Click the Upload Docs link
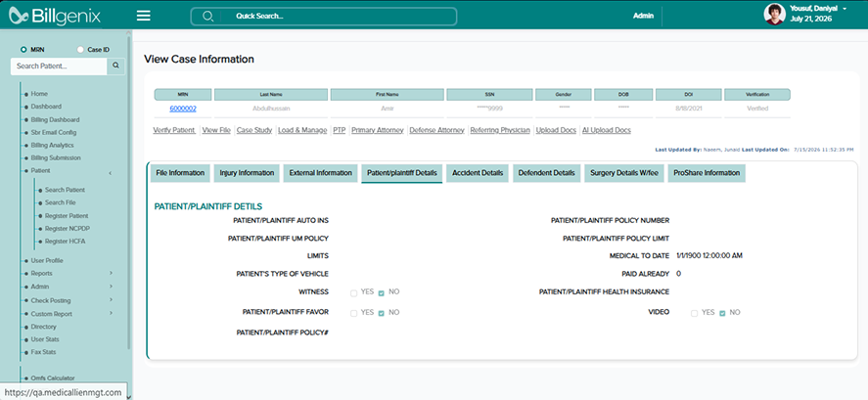The height and width of the screenshot is (400, 868). 556,131
